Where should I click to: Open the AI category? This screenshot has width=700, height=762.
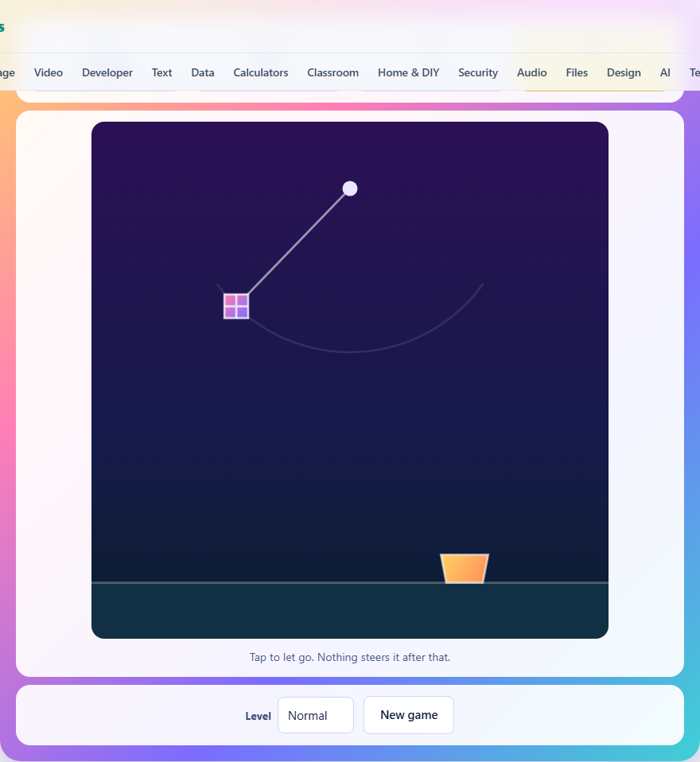[x=665, y=72]
